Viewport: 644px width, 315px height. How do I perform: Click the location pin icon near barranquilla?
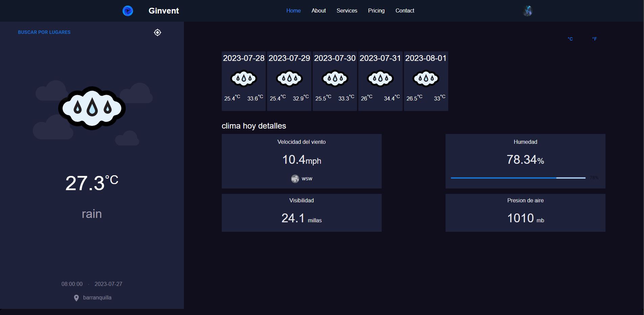[76, 298]
